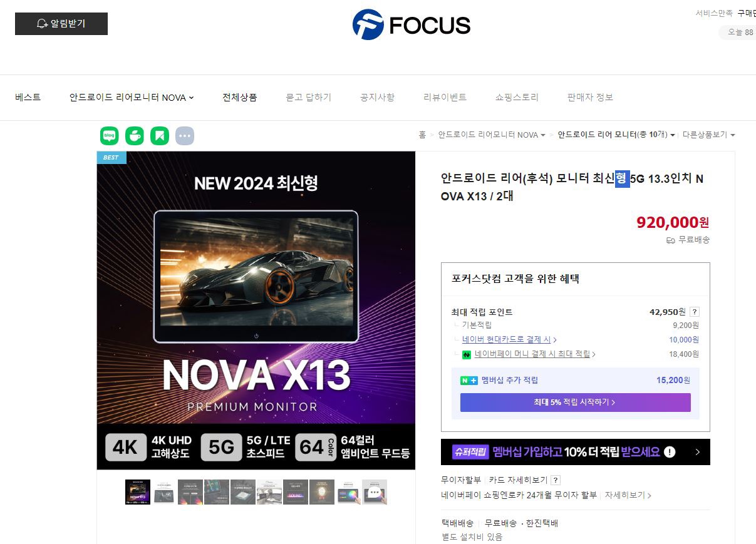Open the 묻고 답하기 menu
This screenshot has height=544, width=756.
pos(309,98)
